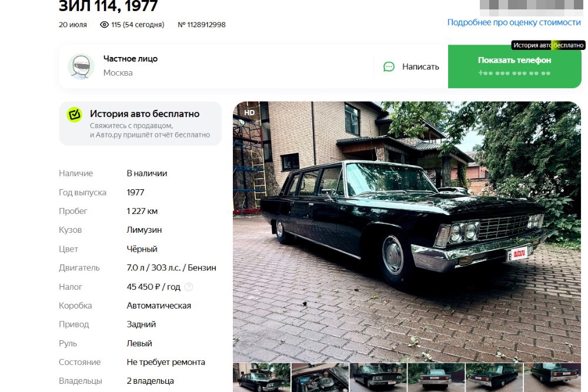
Task: Click the 'Написать' message button
Action: pos(411,67)
